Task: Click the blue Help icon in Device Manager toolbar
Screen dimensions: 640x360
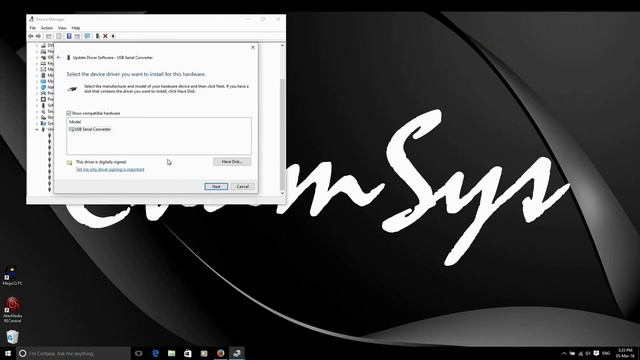Action: point(69,36)
